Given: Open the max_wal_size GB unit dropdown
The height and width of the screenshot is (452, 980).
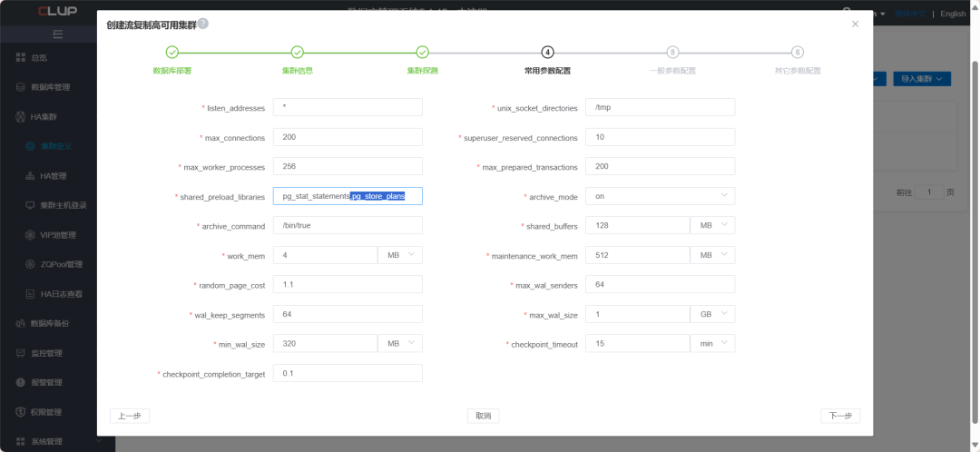Looking at the screenshot, I should [712, 314].
